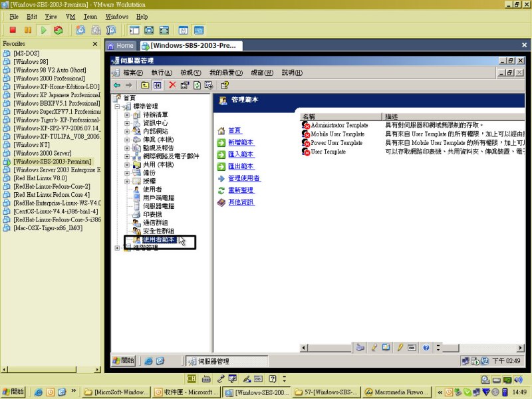Click the Back arrow in the 伺服器管理 toolbar

[x=118, y=85]
